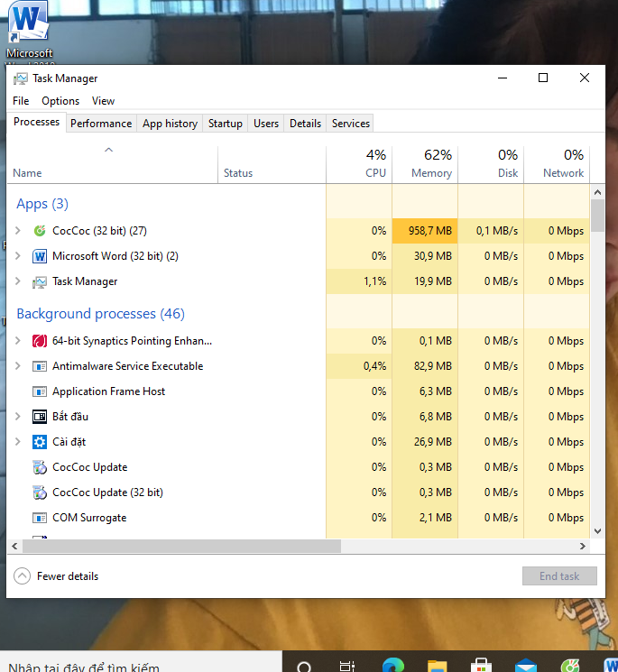Screen dimensions: 618x672
Task: Select the CocCoc Update process name
Action: pyautogui.click(x=89, y=467)
